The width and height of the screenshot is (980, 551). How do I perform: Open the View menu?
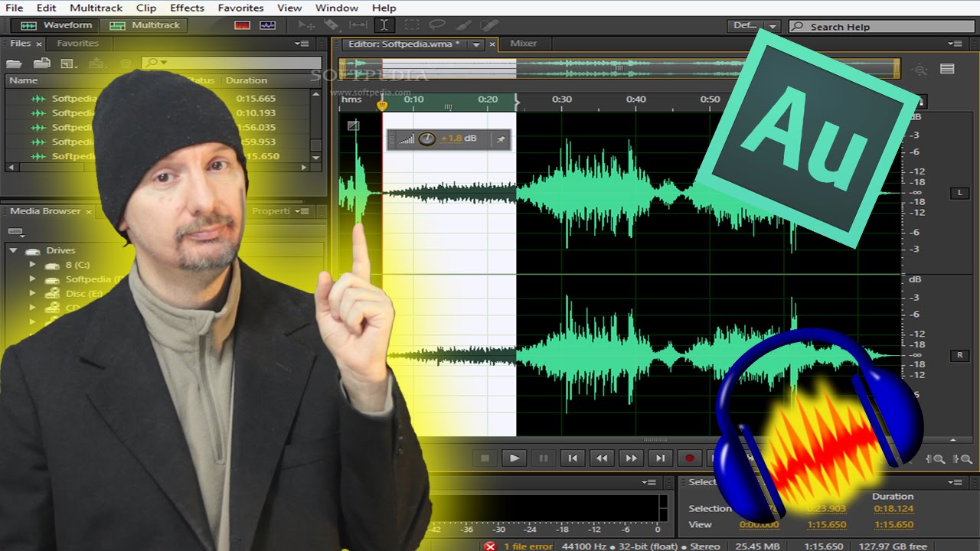click(x=289, y=8)
